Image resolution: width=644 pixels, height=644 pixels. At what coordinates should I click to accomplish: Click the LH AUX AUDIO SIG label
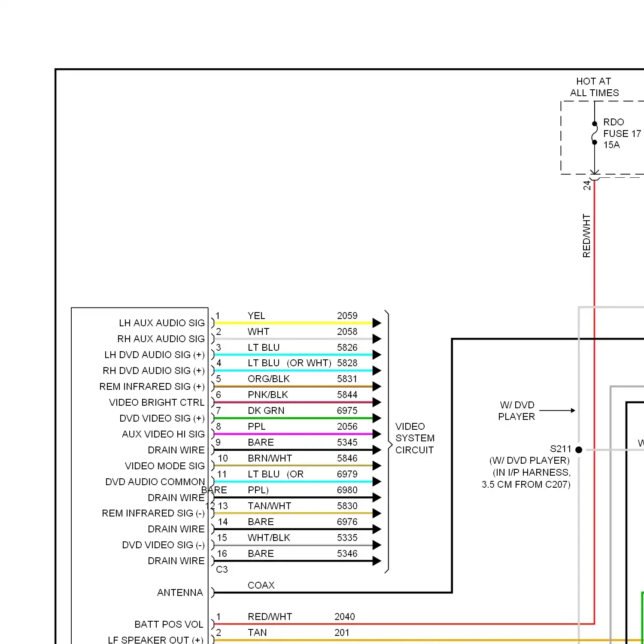162,323
